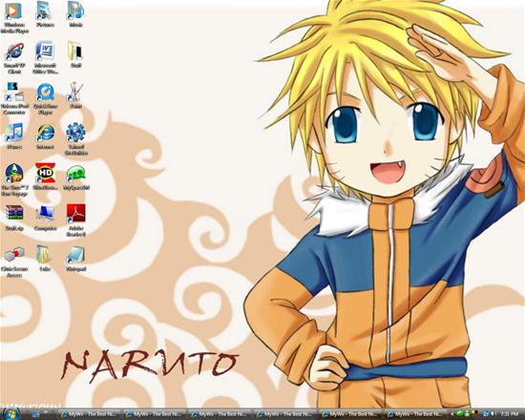
Task: Launch the iPod converter shortcut icon
Action: tap(14, 98)
